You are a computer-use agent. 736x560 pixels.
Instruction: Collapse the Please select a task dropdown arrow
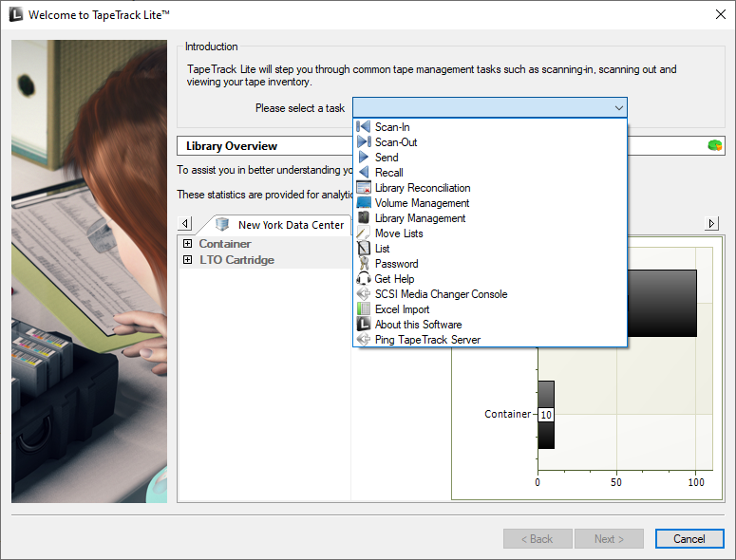[x=618, y=108]
